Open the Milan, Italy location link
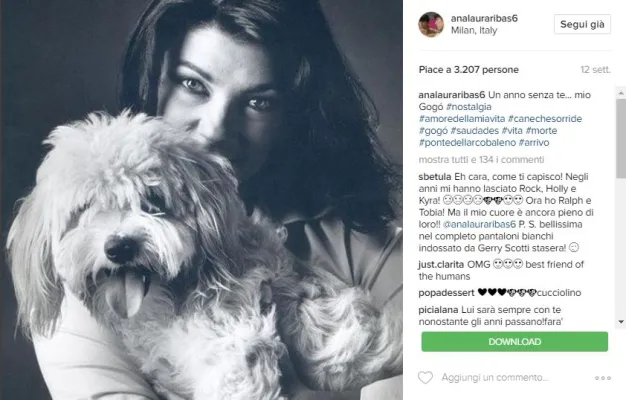626x400 pixels. (474, 31)
